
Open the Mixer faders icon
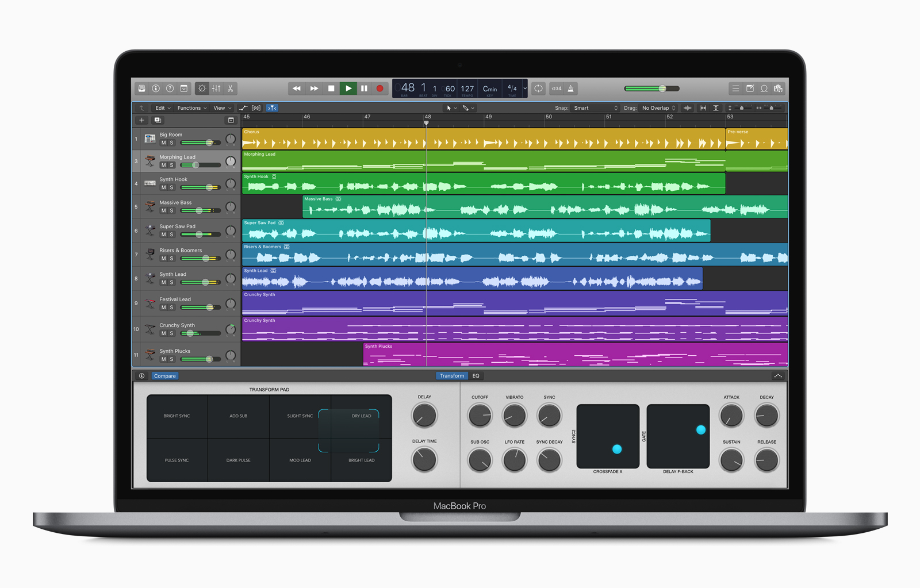(217, 88)
